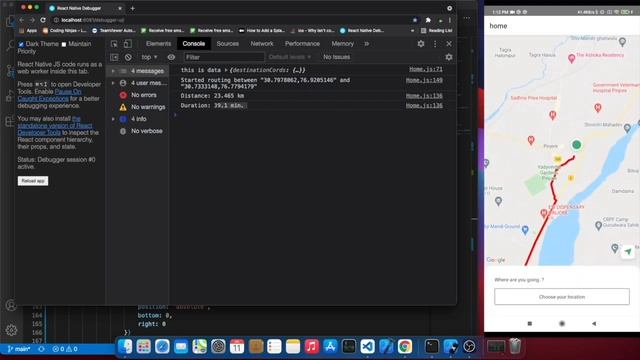This screenshot has height=360, width=640.
Task: Go back using the browser back arrow
Action: (x=21, y=20)
